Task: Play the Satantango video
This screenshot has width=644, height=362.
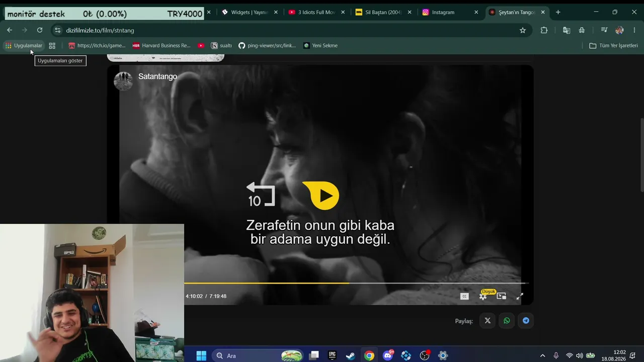Action: click(x=321, y=195)
